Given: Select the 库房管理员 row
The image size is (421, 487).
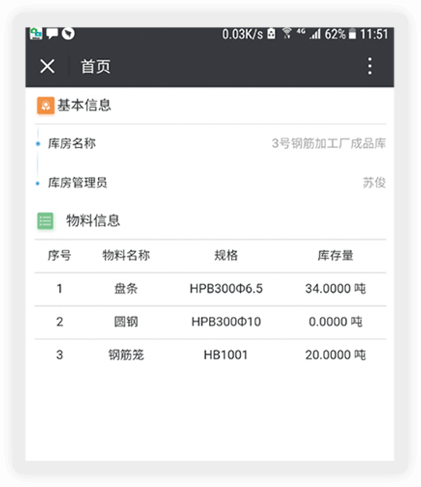Looking at the screenshot, I should 210,183.
